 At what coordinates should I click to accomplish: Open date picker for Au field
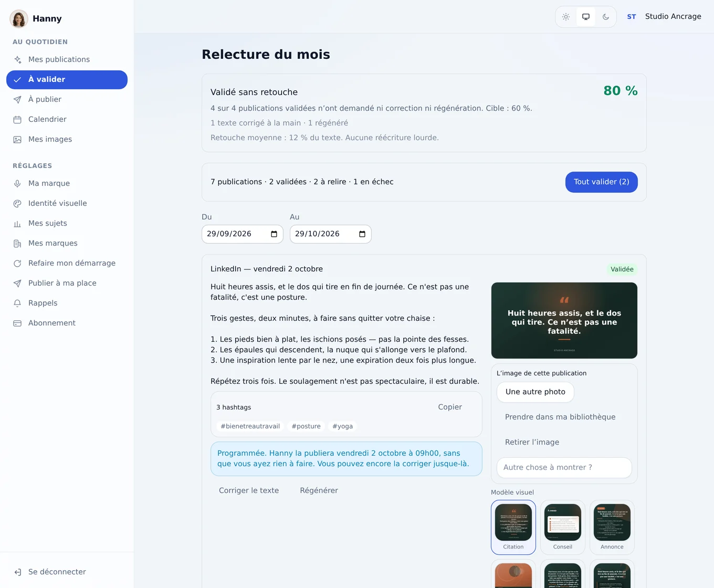click(362, 234)
